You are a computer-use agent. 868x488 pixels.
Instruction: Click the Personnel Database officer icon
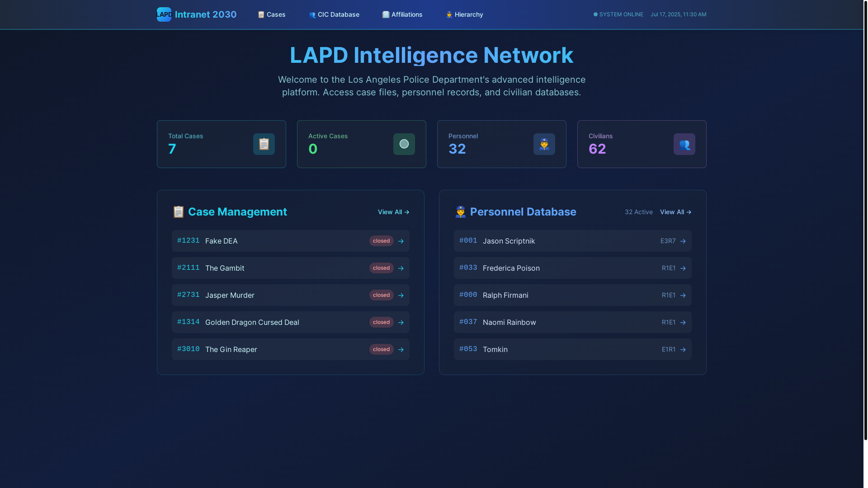461,212
